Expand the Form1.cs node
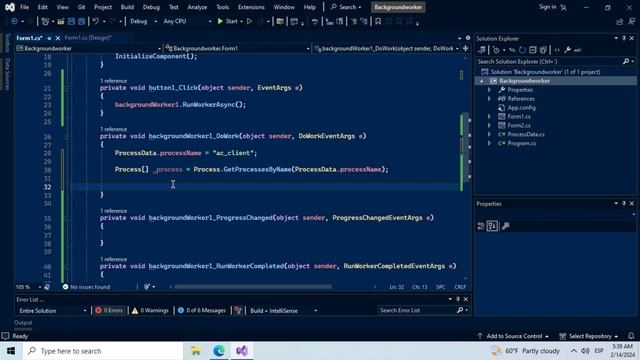Viewport: 640px width, 360px height. pos(489,116)
